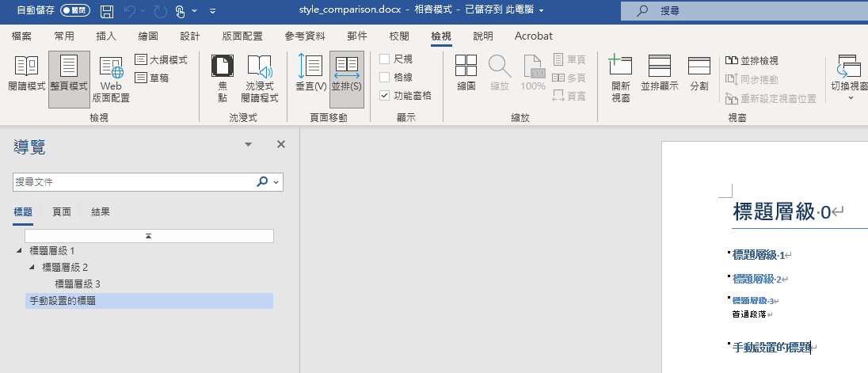
Task: Open the 檔案 (File) tab
Action: [x=21, y=36]
